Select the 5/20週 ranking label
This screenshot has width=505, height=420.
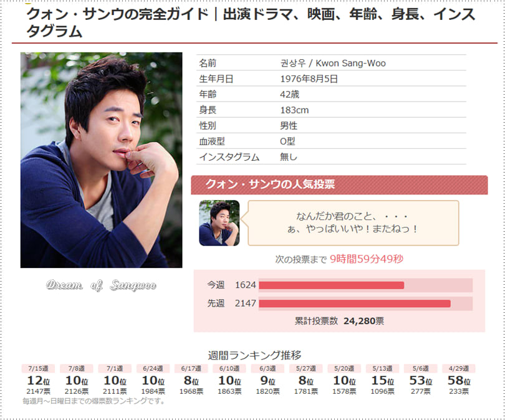344,368
